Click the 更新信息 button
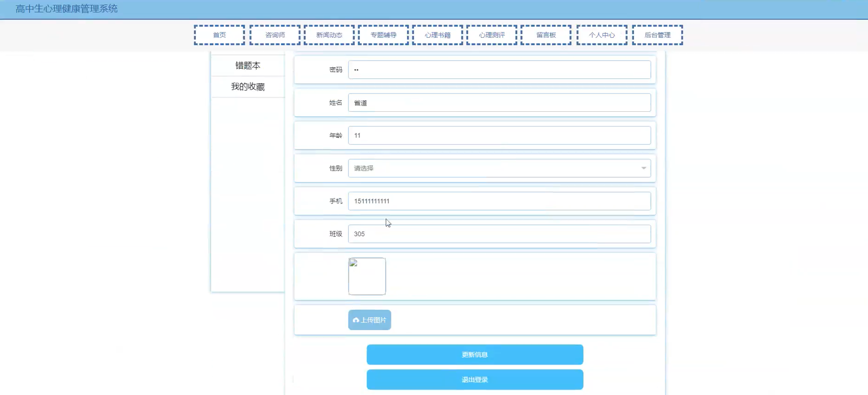The image size is (868, 395). tap(475, 355)
